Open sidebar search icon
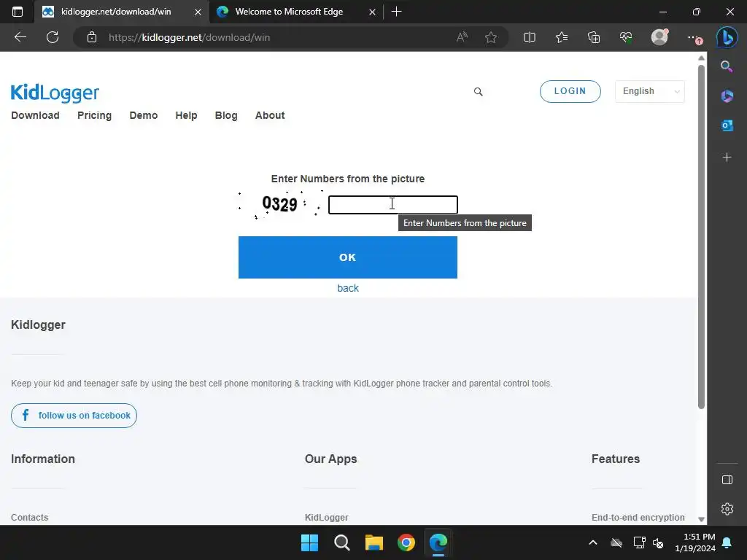 click(727, 66)
